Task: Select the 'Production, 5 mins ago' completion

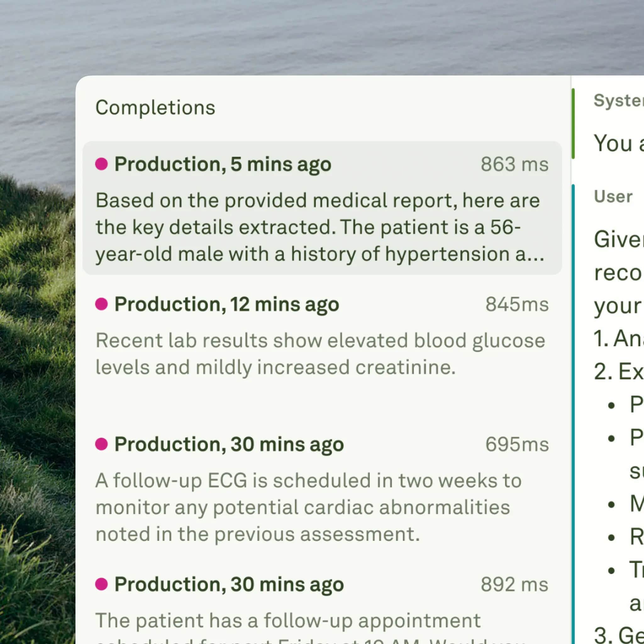Action: coord(223,164)
